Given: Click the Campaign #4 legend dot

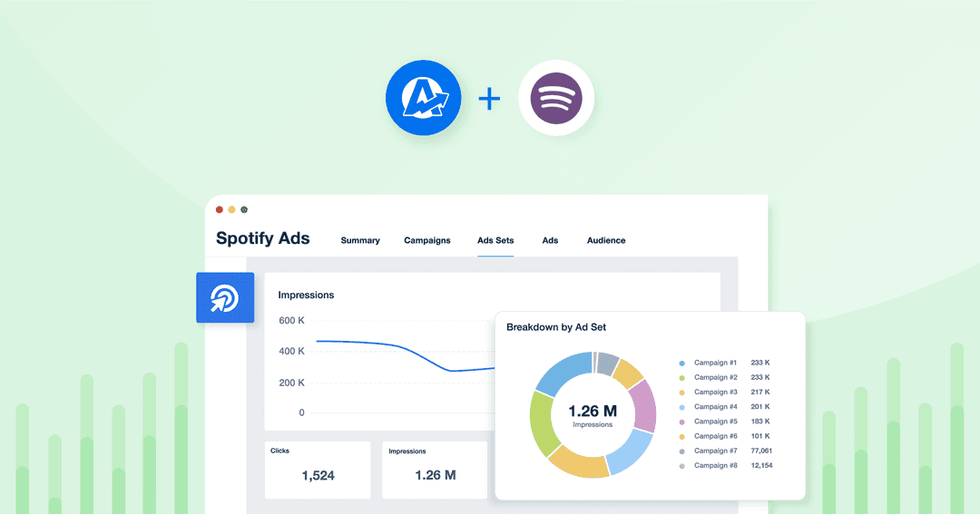Looking at the screenshot, I should [x=681, y=407].
